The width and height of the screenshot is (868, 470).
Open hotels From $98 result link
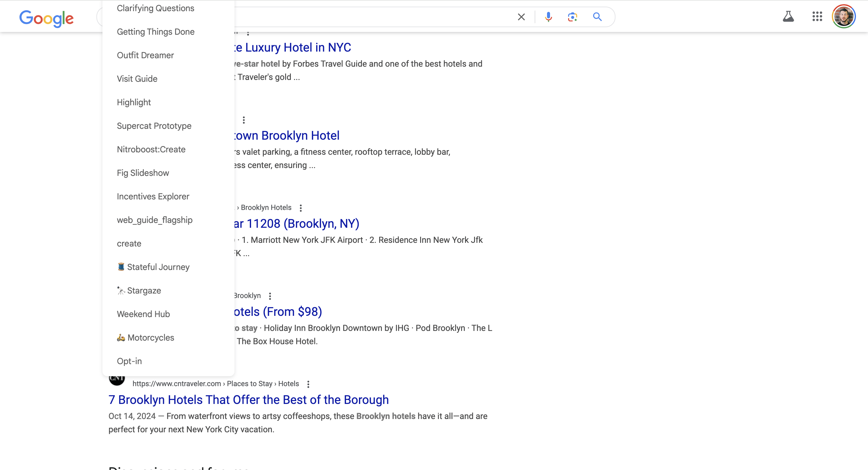pyautogui.click(x=278, y=312)
